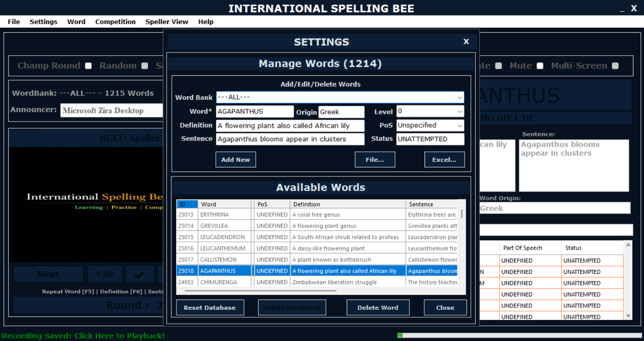Toggle the checkbox left of Mute
Screen dimensions: 644x341
(498, 66)
